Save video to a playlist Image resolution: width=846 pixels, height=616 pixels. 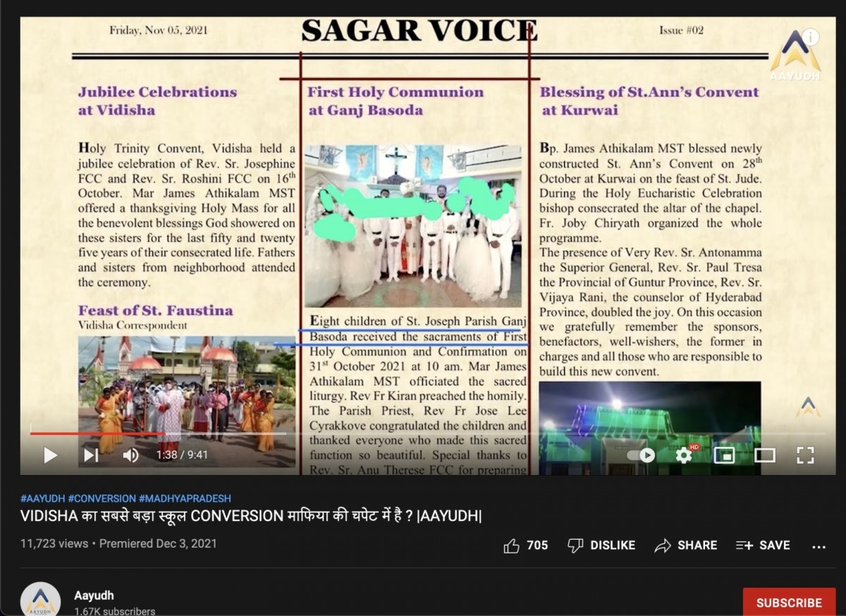pyautogui.click(x=763, y=546)
